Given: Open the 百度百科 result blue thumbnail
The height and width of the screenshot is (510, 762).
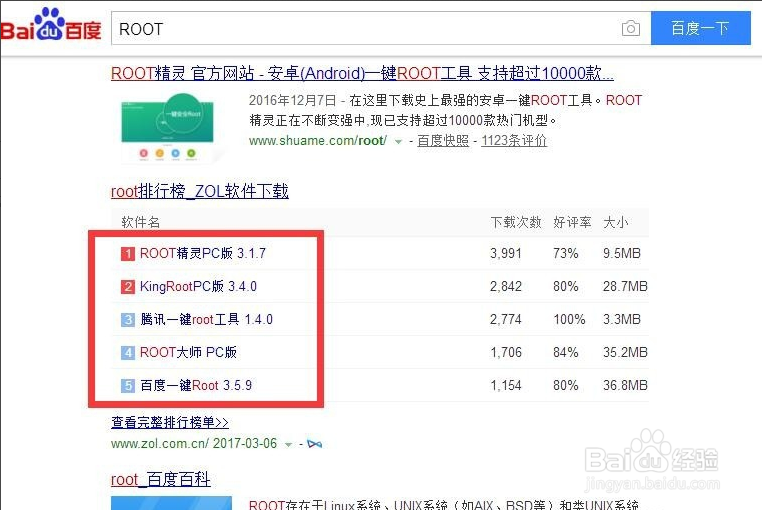Looking at the screenshot, I should [171, 503].
